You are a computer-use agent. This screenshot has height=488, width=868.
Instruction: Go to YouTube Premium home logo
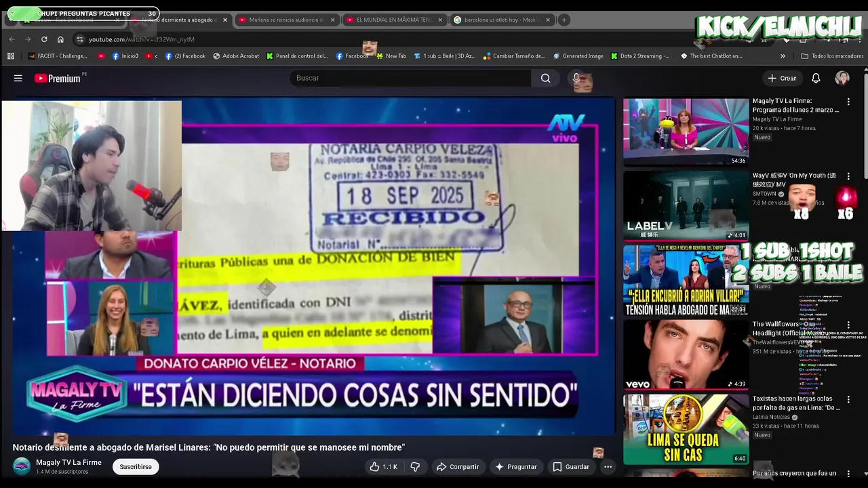click(x=58, y=79)
